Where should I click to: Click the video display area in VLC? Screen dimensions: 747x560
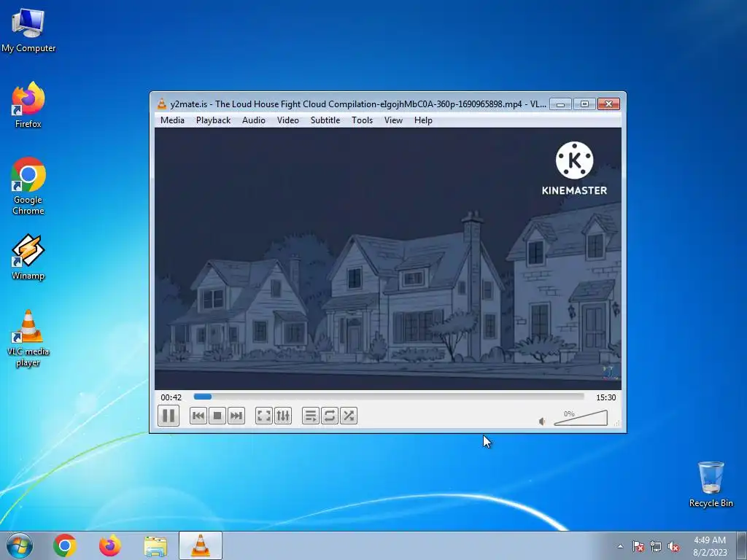388,259
